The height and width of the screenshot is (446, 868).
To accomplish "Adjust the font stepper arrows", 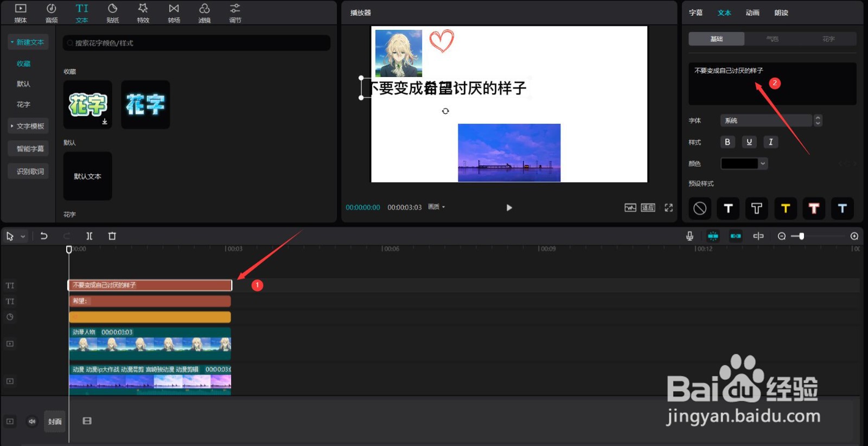I will click(818, 120).
